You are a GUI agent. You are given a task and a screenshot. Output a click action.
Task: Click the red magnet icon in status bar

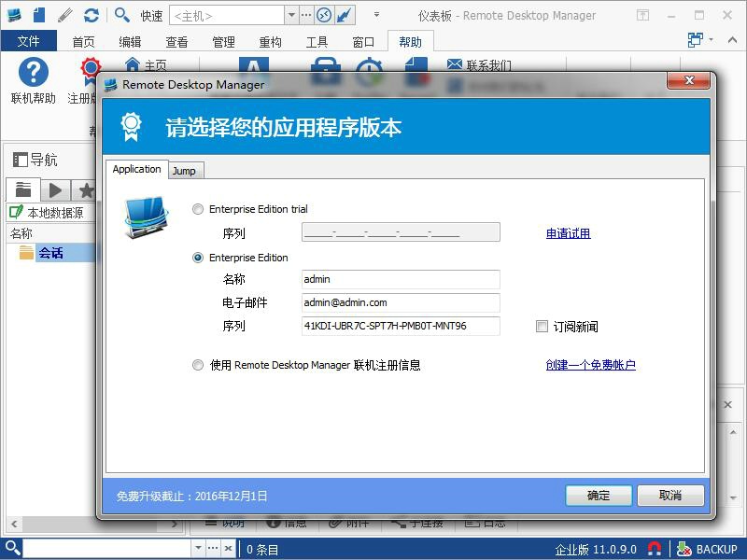click(x=655, y=549)
